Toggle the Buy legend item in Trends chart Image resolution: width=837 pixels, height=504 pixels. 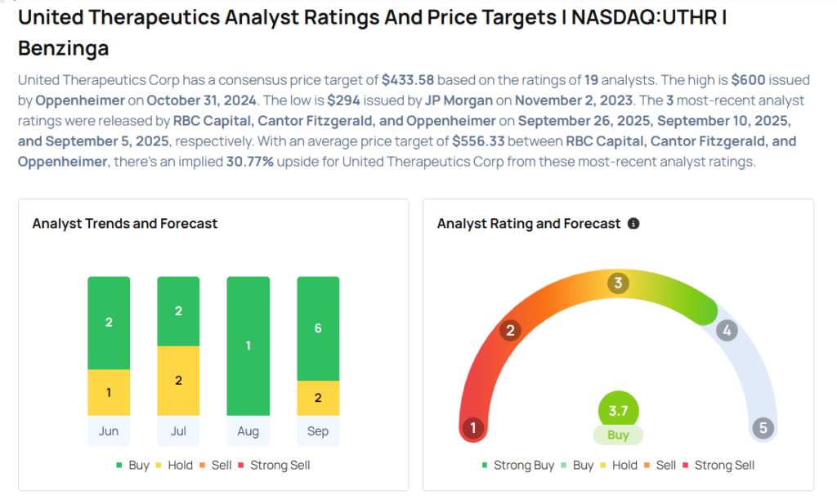132,465
